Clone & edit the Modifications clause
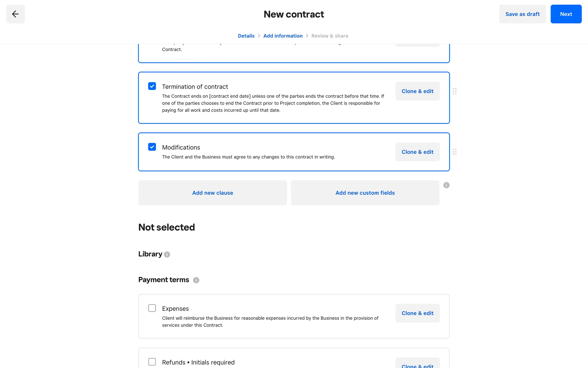Image resolution: width=588 pixels, height=368 pixels. tap(417, 152)
